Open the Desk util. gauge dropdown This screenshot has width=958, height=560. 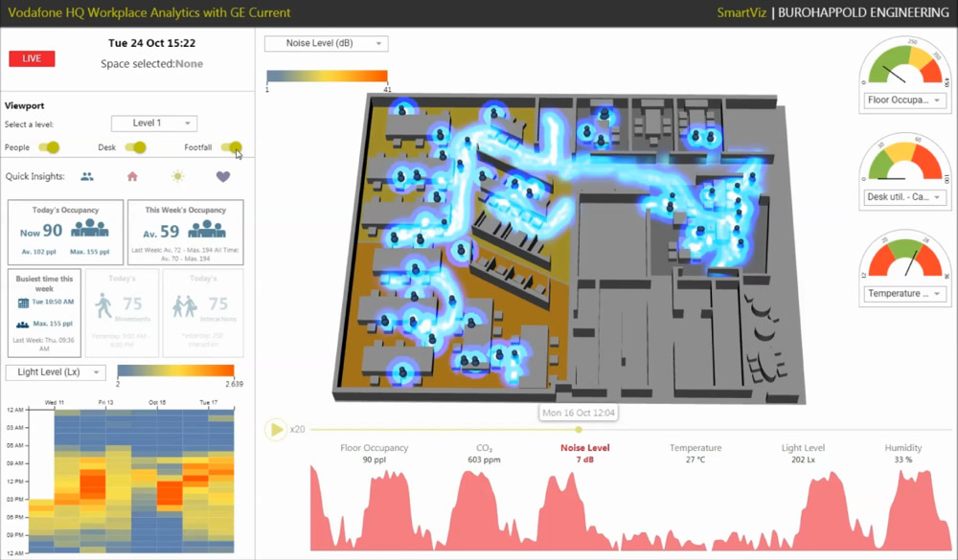[x=905, y=197]
